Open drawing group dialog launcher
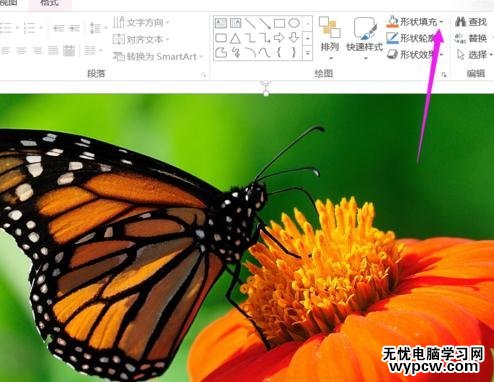Image resolution: width=494 pixels, height=382 pixels. click(x=444, y=75)
